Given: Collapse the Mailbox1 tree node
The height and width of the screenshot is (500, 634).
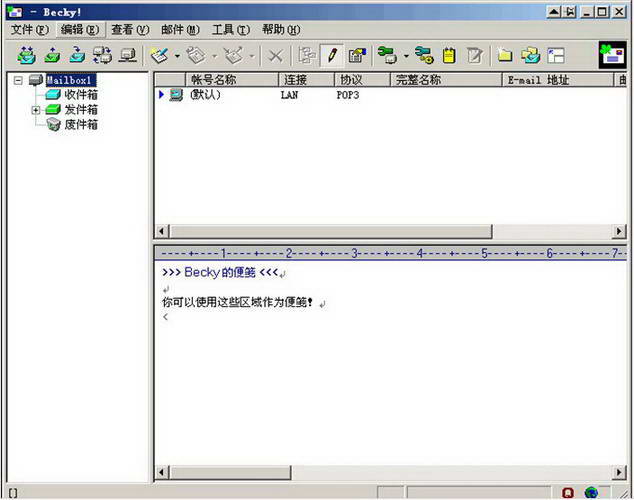Looking at the screenshot, I should [18, 80].
